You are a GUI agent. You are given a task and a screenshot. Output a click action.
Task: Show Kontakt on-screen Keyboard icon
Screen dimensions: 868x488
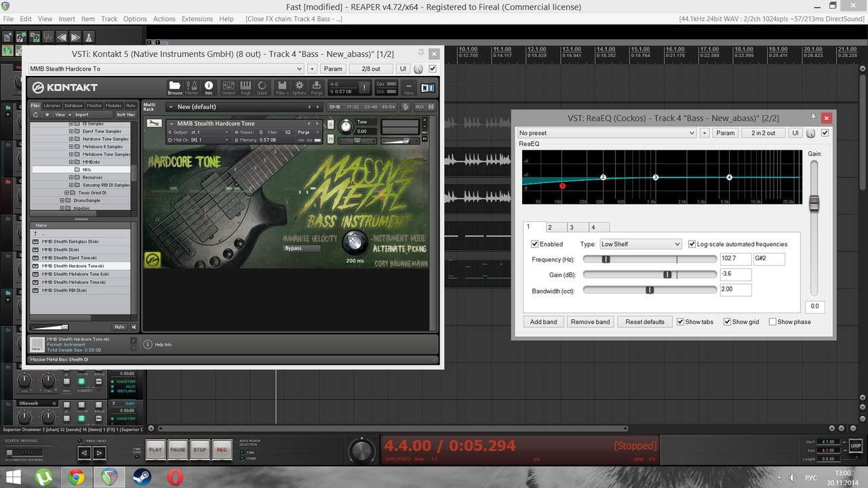click(245, 87)
